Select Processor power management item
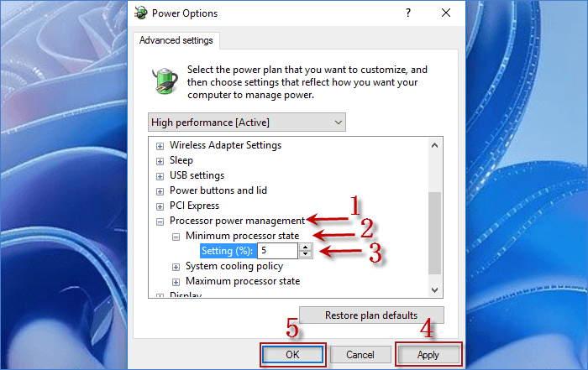588x370 pixels. pyautogui.click(x=238, y=221)
